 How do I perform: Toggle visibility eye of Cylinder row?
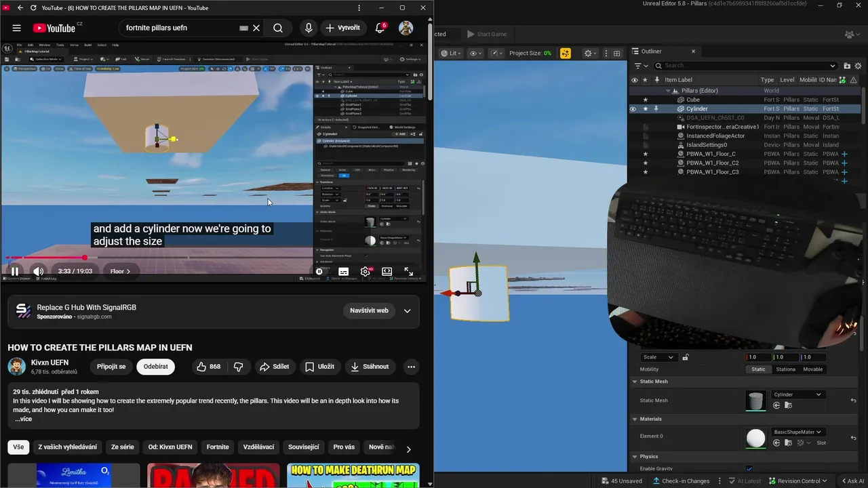(633, 108)
